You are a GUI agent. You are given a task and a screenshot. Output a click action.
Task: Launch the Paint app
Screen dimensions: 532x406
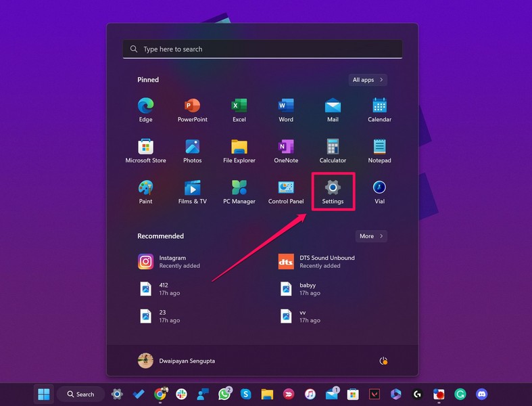(x=145, y=192)
